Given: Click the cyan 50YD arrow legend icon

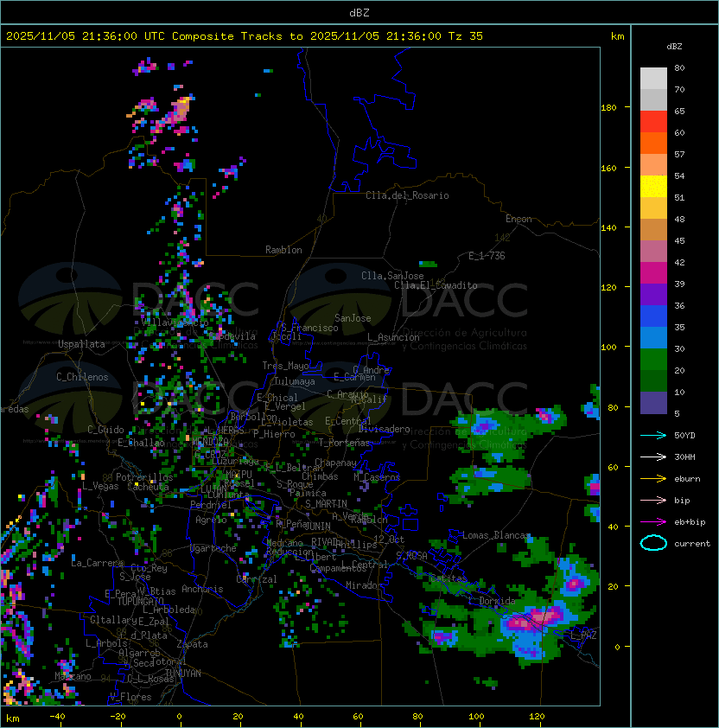Looking at the screenshot, I should coord(653,435).
